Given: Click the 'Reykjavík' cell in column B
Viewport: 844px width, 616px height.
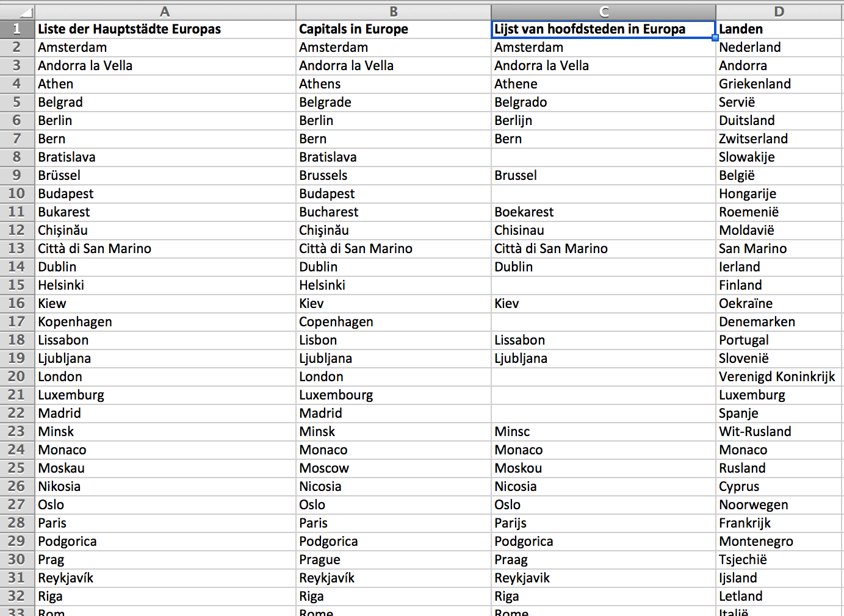Looking at the screenshot, I should 393,578.
